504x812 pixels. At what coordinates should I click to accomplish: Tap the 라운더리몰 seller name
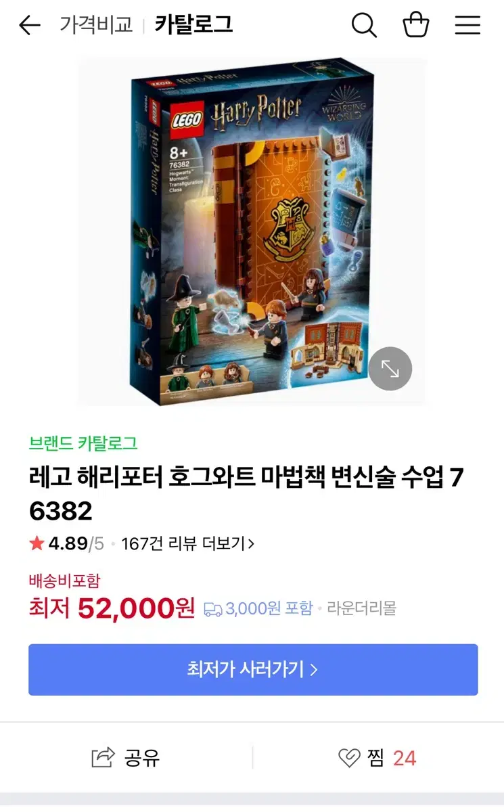(x=362, y=608)
